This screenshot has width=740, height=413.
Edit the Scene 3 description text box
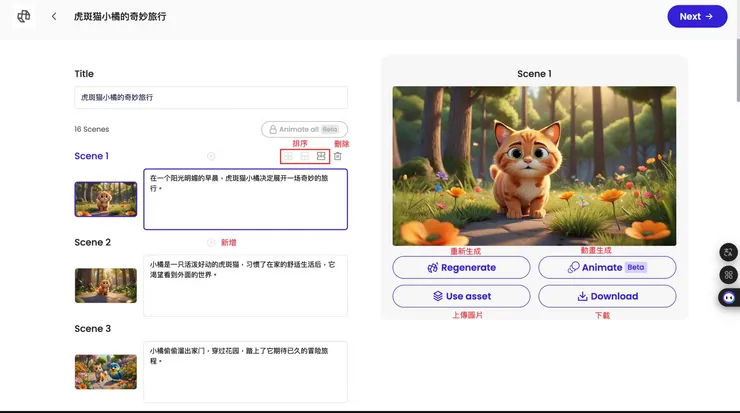(245, 372)
